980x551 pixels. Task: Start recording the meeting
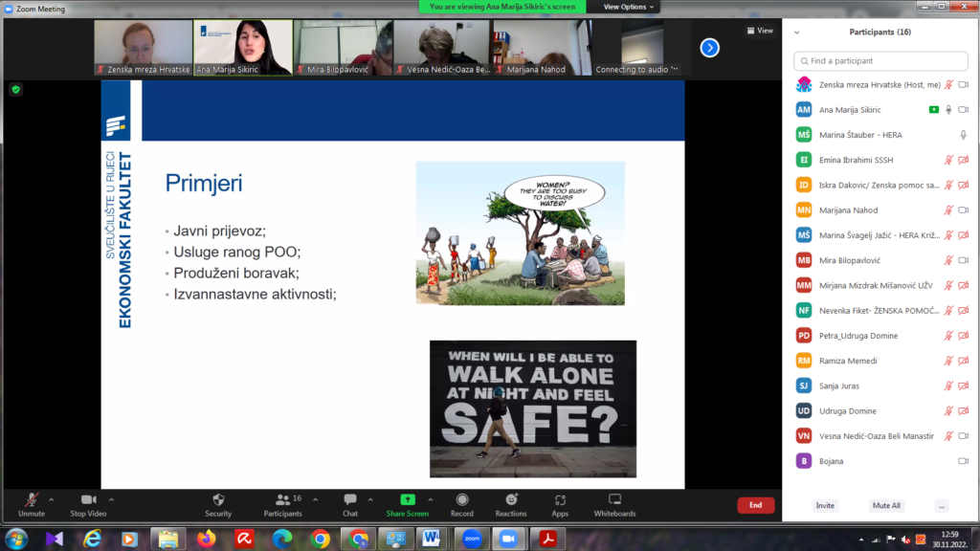click(462, 505)
